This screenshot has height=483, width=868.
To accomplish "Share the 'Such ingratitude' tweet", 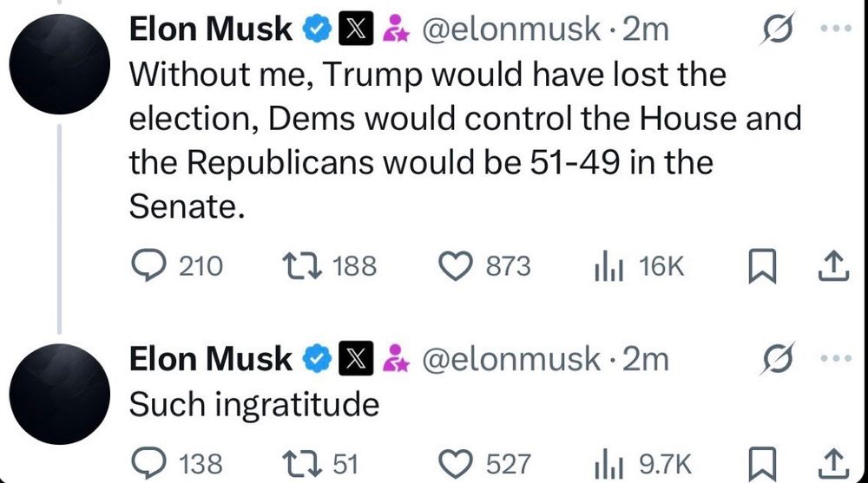I will tap(833, 465).
